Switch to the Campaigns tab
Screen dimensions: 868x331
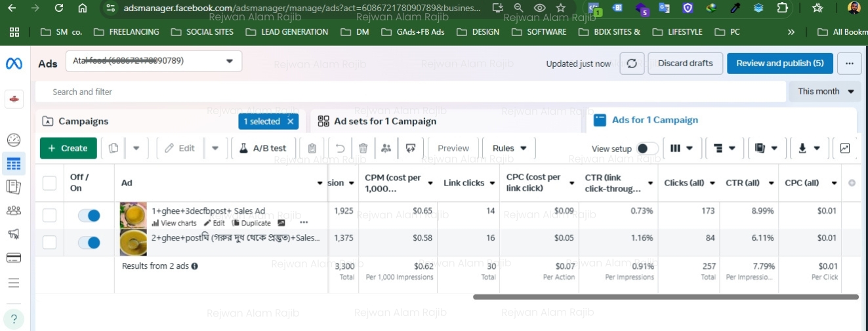[x=83, y=121]
